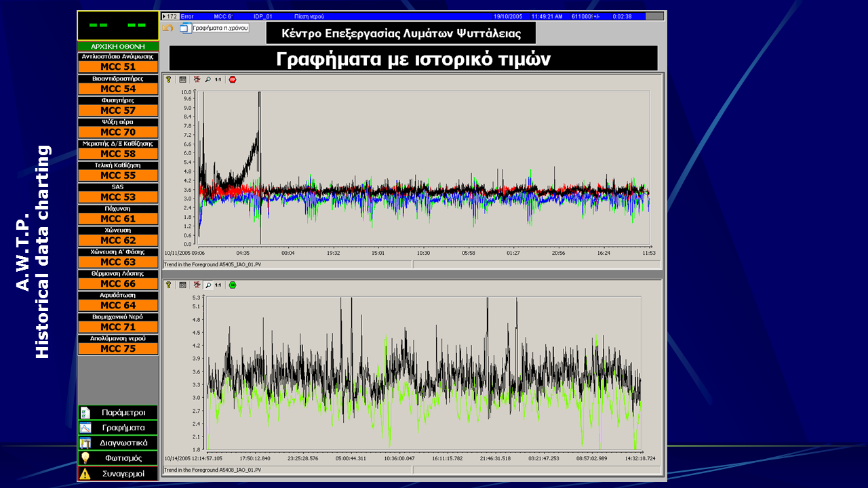
Task: Select MCC 54 bioreactors button
Action: (x=118, y=89)
